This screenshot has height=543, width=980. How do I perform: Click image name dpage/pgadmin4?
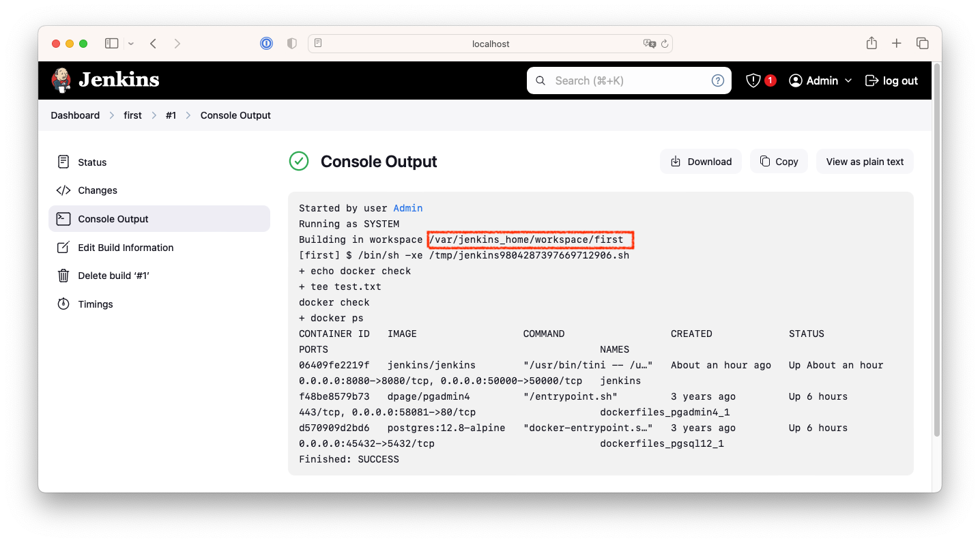429,396
